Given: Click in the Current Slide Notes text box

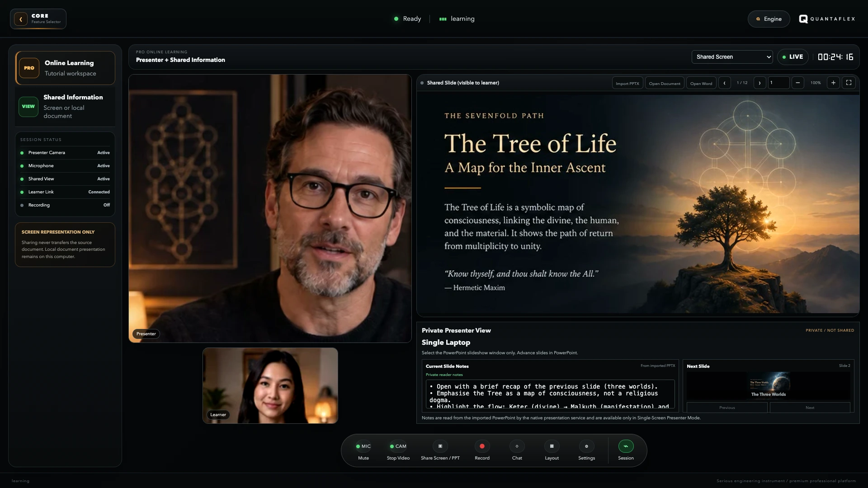Looking at the screenshot, I should pos(550,394).
